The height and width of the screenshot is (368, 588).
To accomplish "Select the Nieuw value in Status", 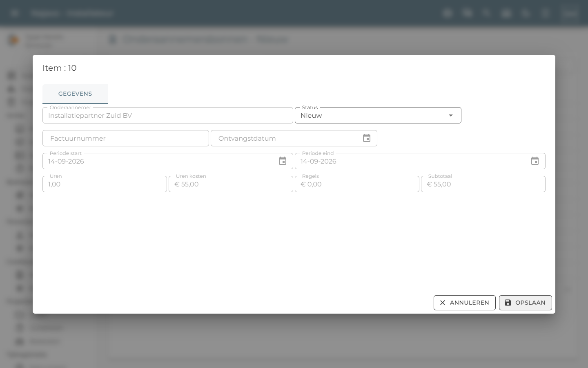I will [311, 115].
